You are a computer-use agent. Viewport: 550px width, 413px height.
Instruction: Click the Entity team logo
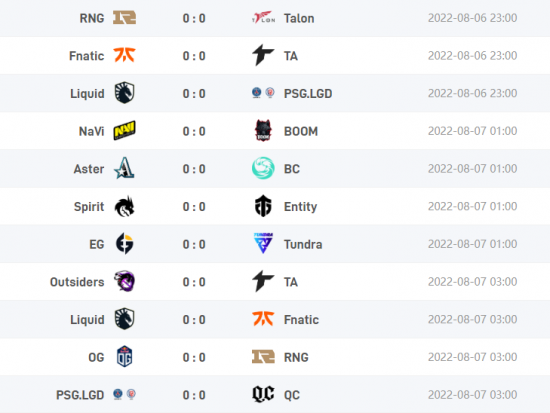(x=263, y=206)
